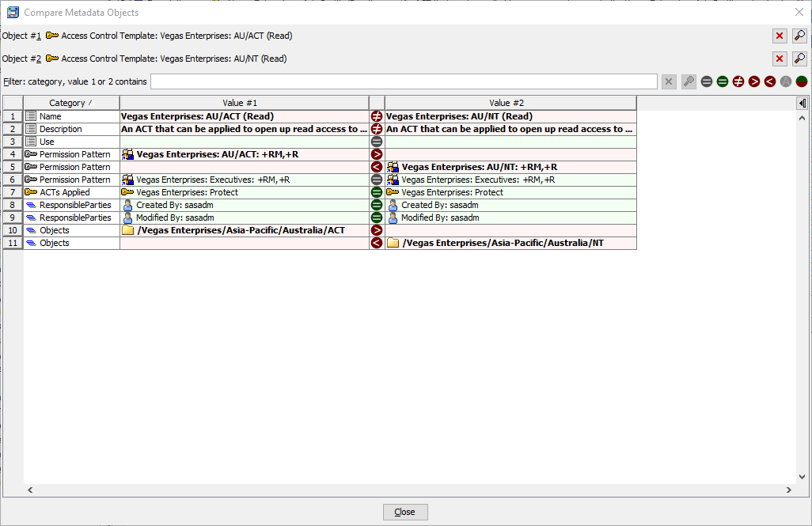This screenshot has height=526, width=812.
Task: Open the find magnifier for Object #1
Action: 799,36
